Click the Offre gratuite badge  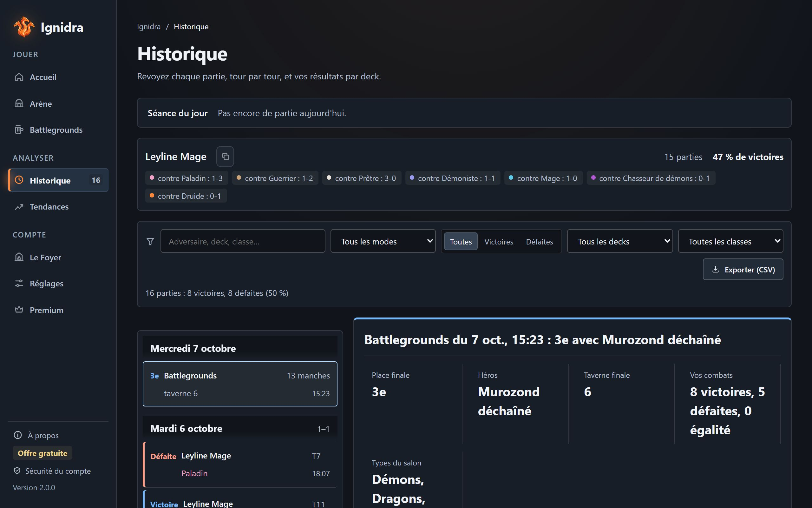(x=42, y=453)
